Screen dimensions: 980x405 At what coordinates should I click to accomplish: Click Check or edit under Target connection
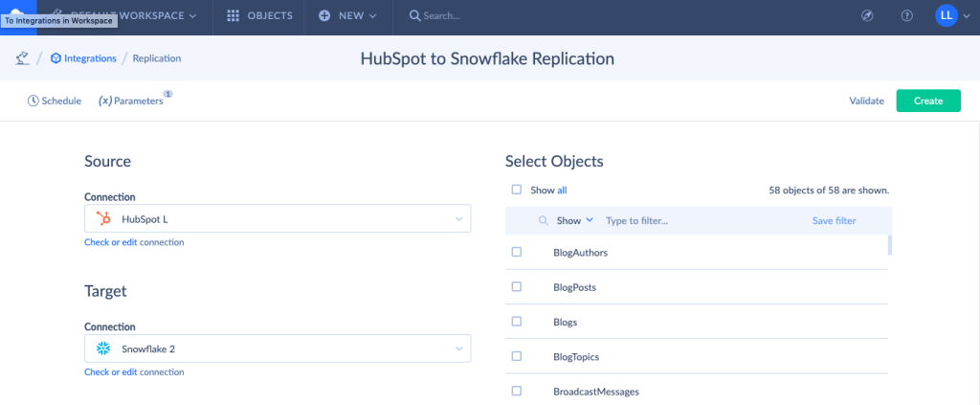pos(111,371)
